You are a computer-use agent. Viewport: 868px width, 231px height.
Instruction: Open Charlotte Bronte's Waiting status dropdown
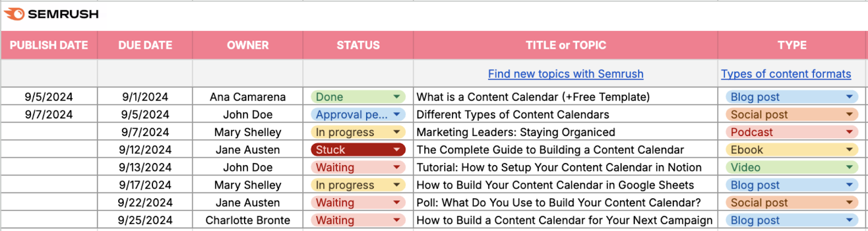pyautogui.click(x=397, y=220)
